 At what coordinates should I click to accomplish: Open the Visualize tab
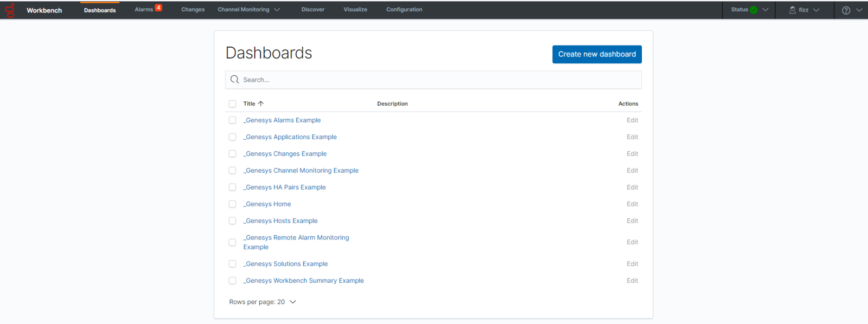point(355,10)
